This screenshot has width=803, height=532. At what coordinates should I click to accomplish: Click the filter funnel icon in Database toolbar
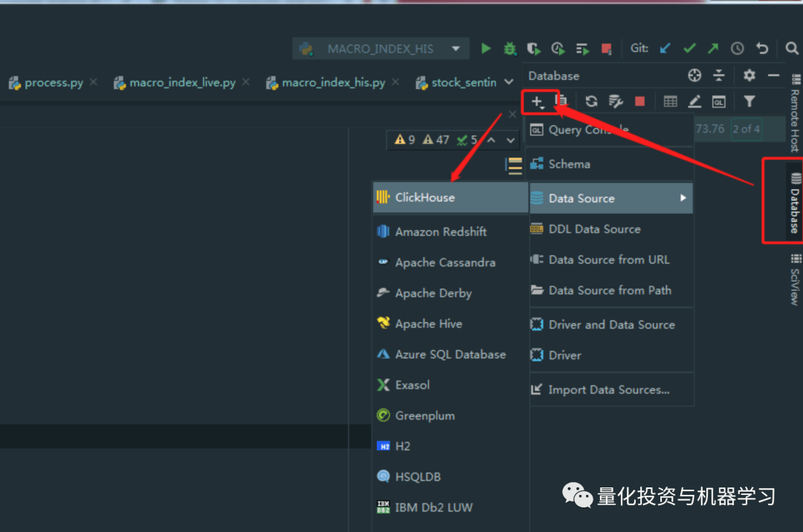point(749,101)
